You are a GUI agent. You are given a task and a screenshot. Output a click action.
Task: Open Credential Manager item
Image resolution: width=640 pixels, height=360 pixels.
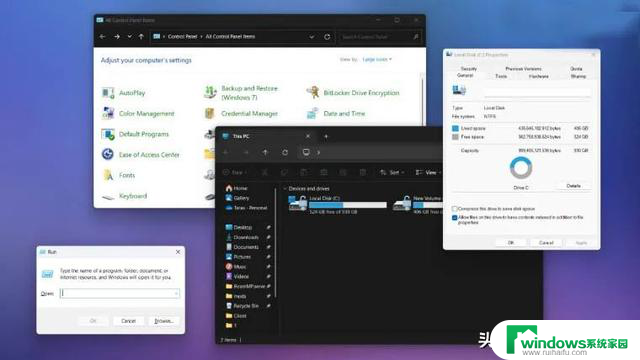click(241, 113)
